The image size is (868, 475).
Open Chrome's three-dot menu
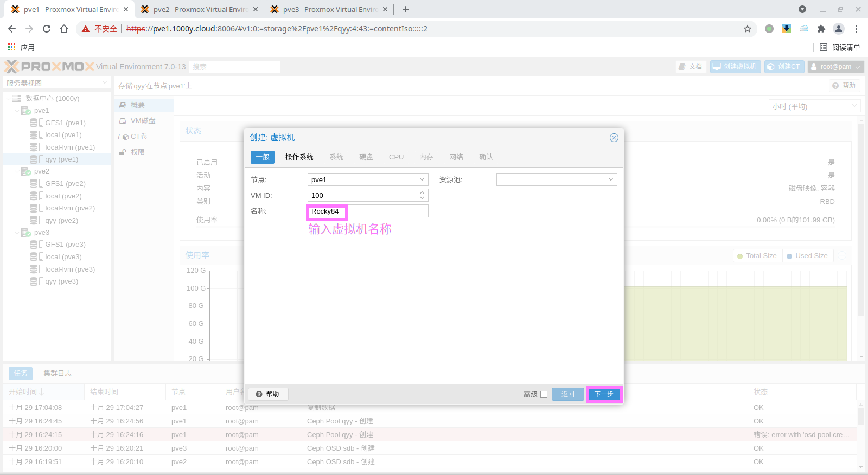coord(856,29)
